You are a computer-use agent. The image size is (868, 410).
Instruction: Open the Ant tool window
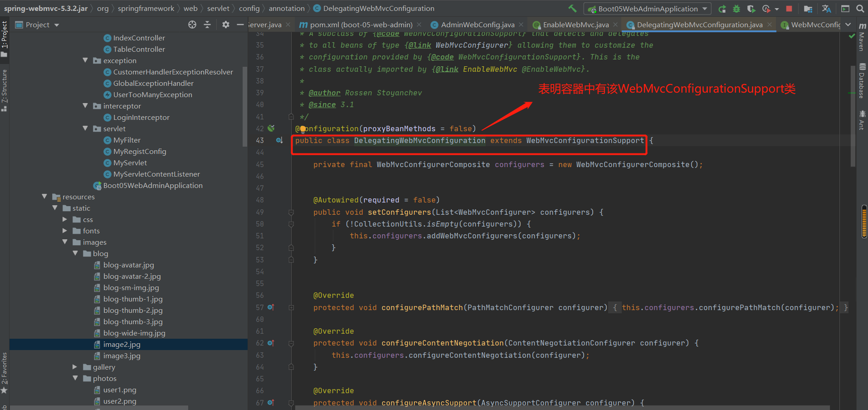click(862, 120)
